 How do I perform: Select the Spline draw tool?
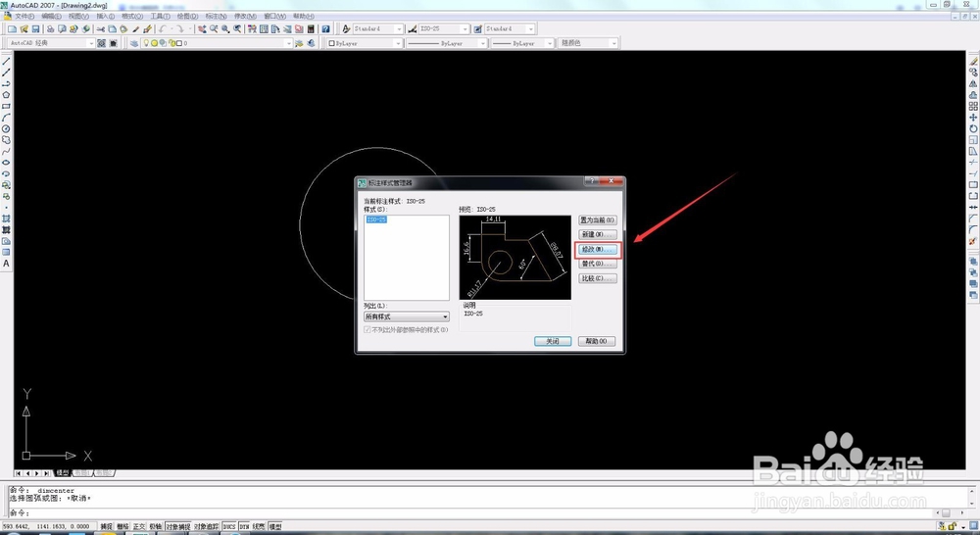pos(6,151)
